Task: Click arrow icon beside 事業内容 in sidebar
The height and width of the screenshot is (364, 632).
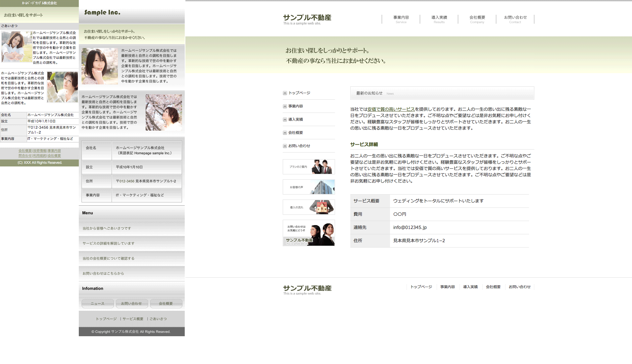Action: click(285, 106)
